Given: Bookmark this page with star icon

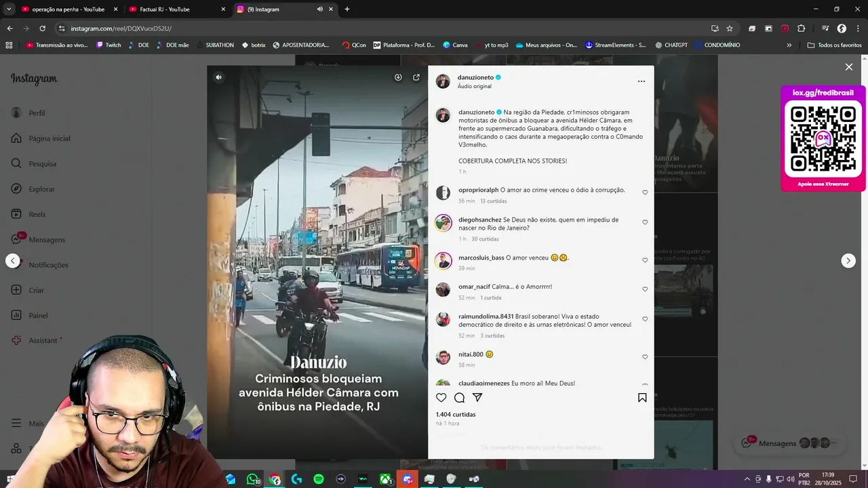Looking at the screenshot, I should pos(730,28).
